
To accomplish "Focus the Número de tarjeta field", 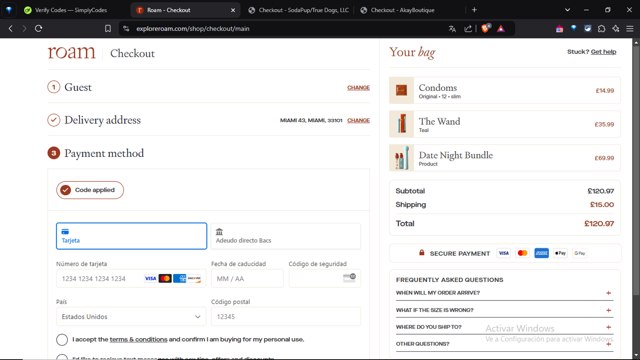I will (131, 278).
